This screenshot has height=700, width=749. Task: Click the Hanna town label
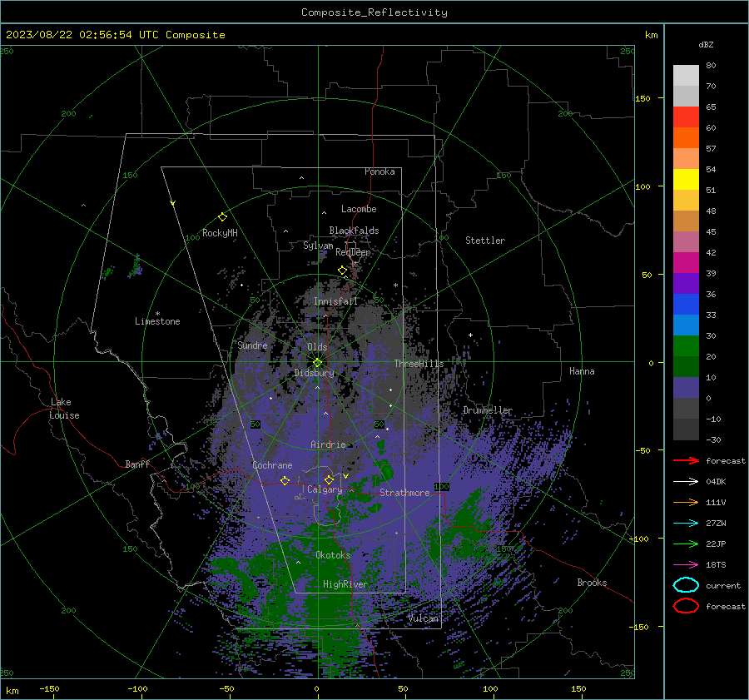click(582, 371)
